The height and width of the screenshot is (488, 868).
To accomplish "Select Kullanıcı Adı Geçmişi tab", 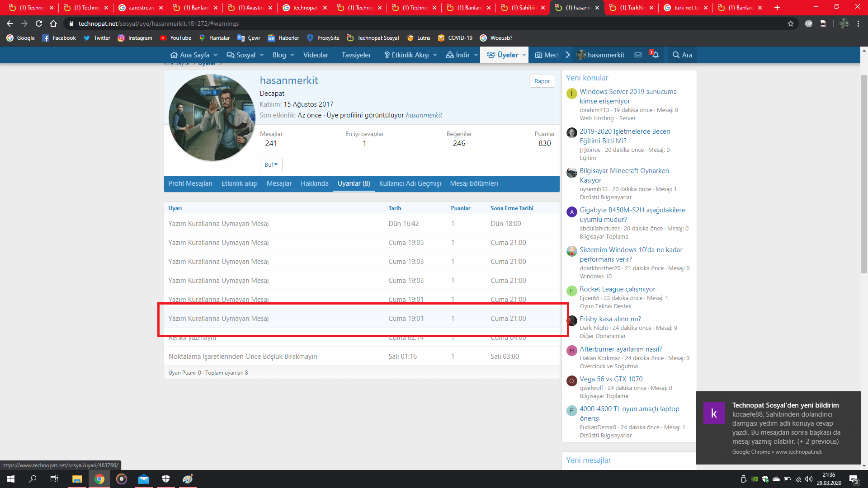I will tap(410, 183).
